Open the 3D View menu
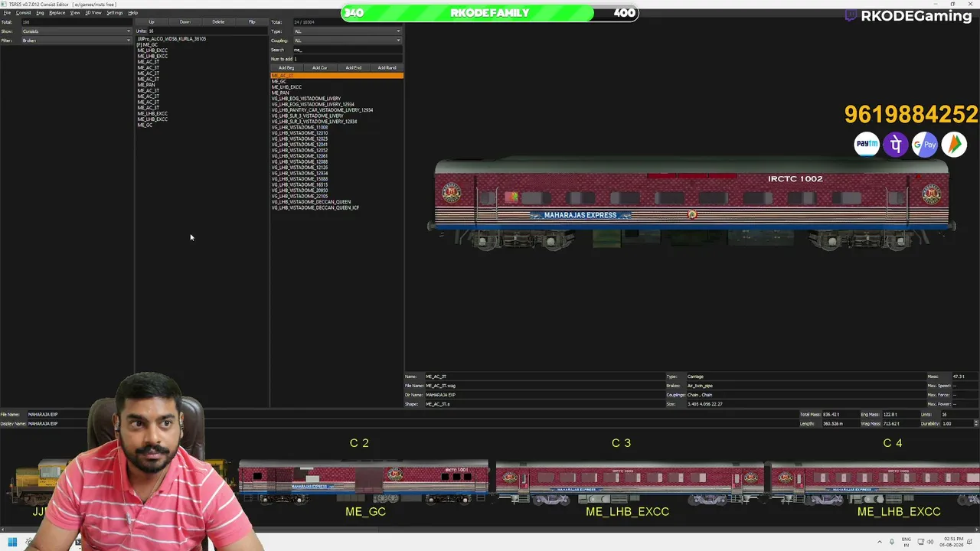 tap(93, 13)
